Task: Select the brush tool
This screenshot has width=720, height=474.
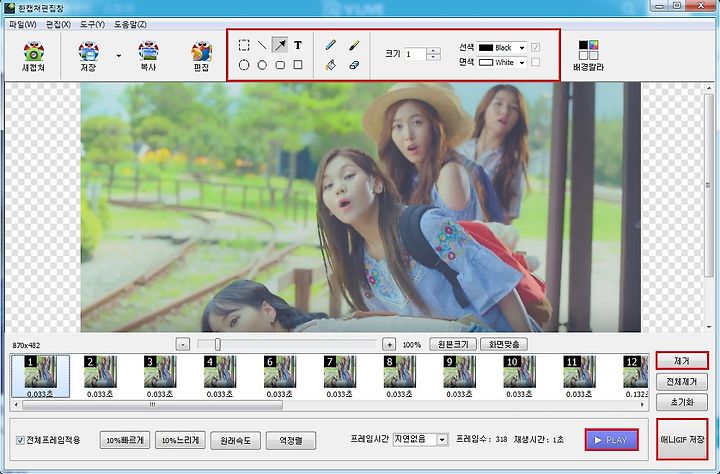Action: (x=354, y=45)
